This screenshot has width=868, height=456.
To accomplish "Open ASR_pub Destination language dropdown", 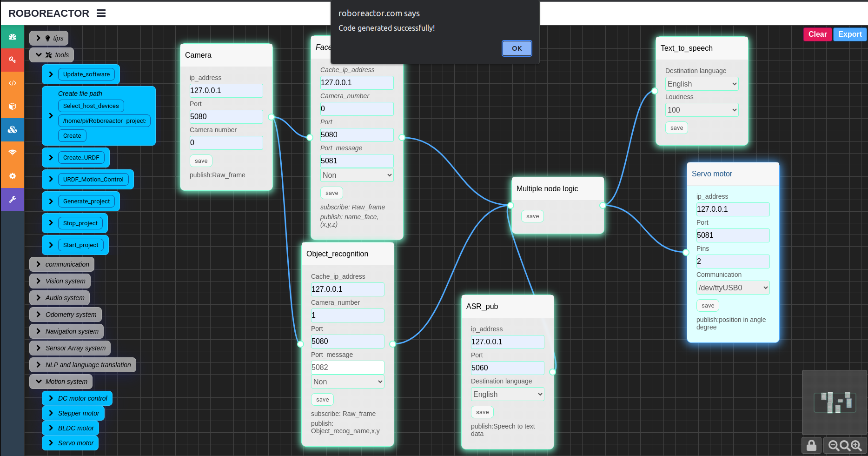I will (508, 394).
